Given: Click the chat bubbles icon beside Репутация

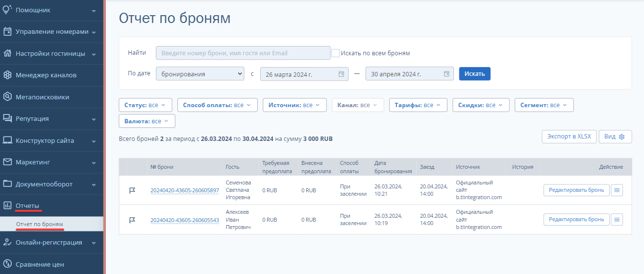Looking at the screenshot, I should pyautogui.click(x=7, y=118).
